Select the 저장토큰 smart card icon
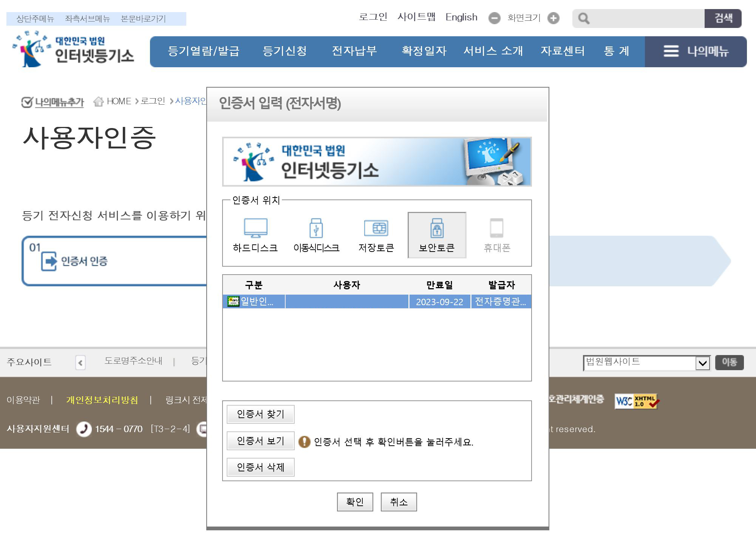The image size is (756, 539). click(x=376, y=228)
